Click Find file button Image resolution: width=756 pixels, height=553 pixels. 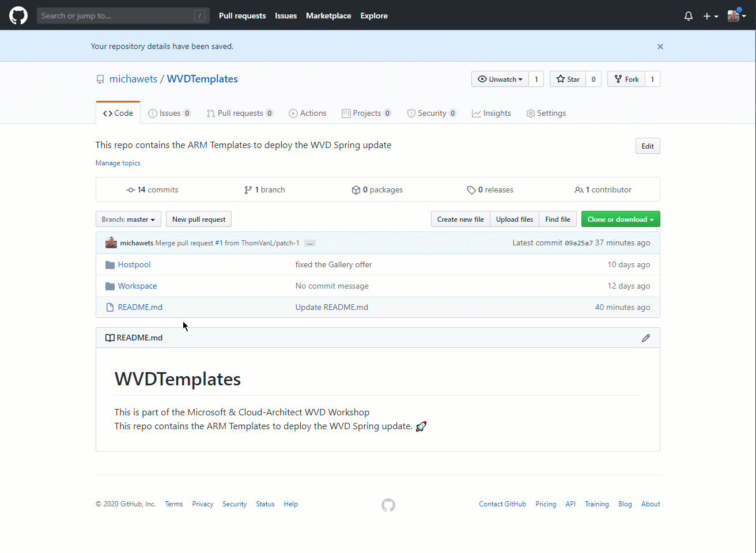coord(558,219)
